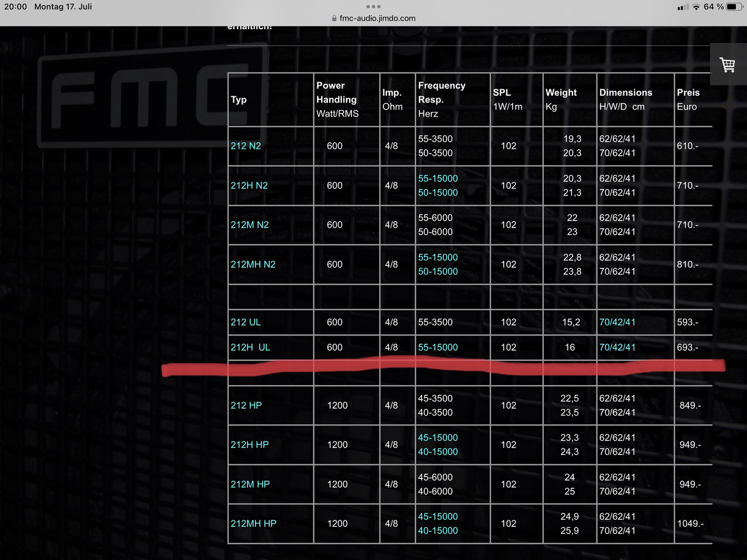Open the 212 HP product link

coord(246,405)
